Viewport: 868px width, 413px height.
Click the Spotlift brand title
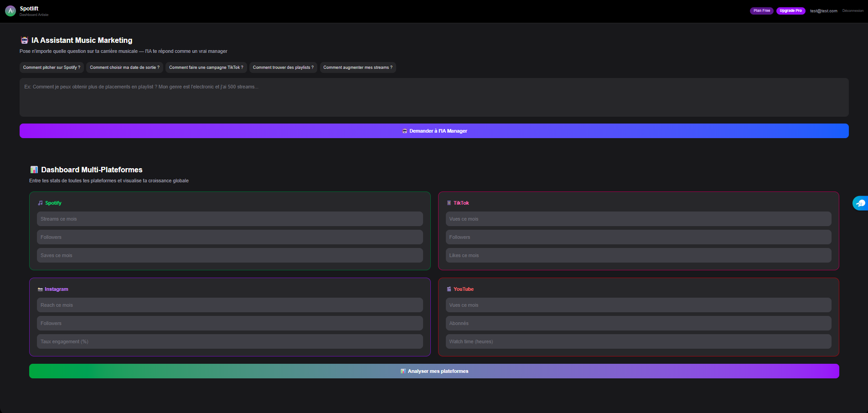coord(29,9)
